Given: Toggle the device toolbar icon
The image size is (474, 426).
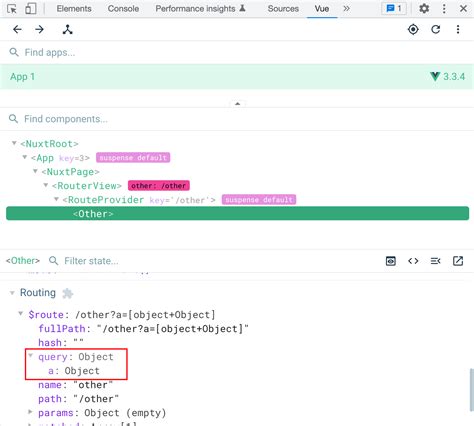Looking at the screenshot, I should 31,9.
